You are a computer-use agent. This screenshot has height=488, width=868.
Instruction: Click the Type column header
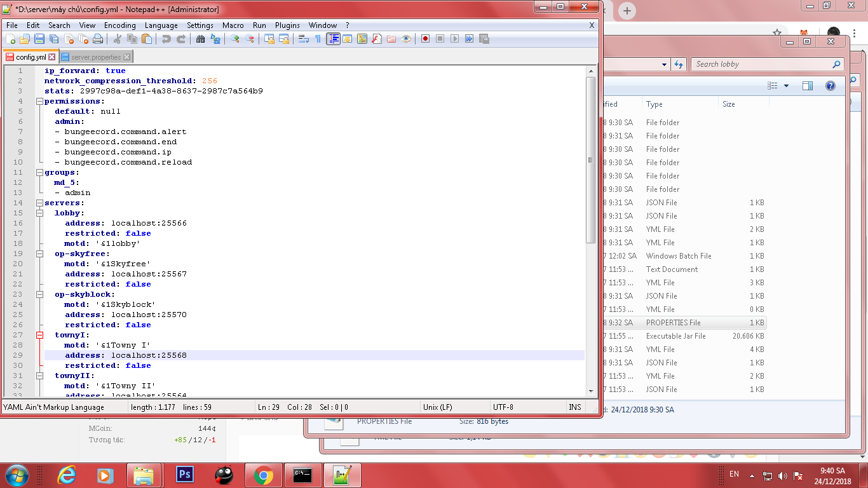[654, 104]
